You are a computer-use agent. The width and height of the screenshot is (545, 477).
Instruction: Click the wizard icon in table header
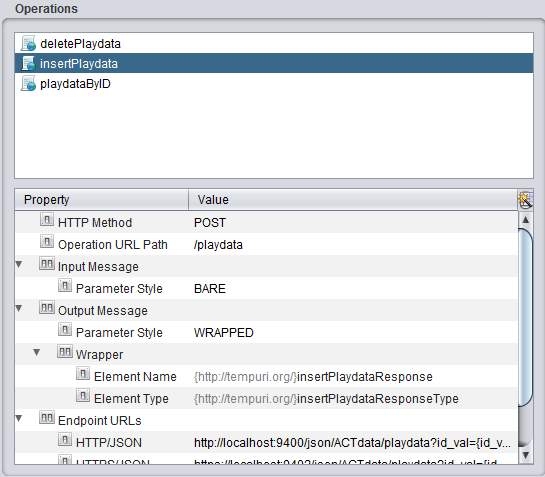tap(525, 200)
